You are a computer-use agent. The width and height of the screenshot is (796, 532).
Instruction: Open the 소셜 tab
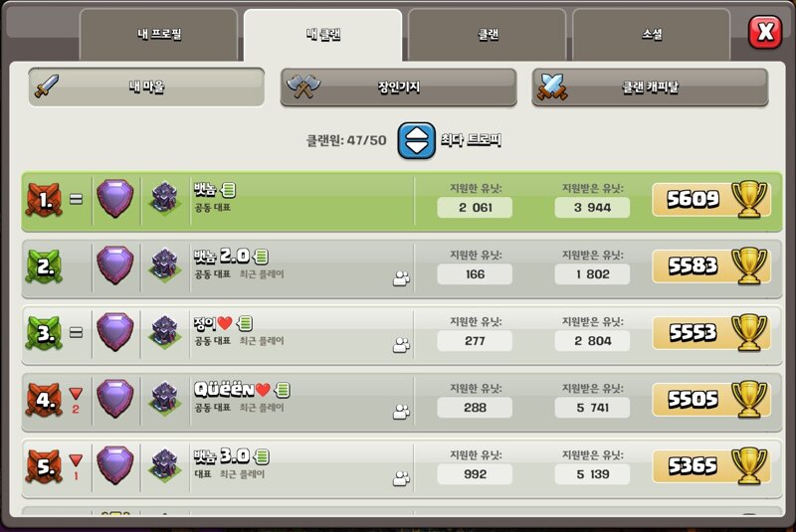click(x=652, y=35)
